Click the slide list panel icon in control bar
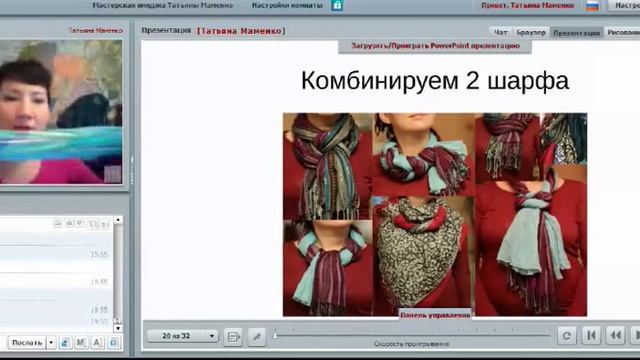The image size is (640, 360). tap(233, 337)
